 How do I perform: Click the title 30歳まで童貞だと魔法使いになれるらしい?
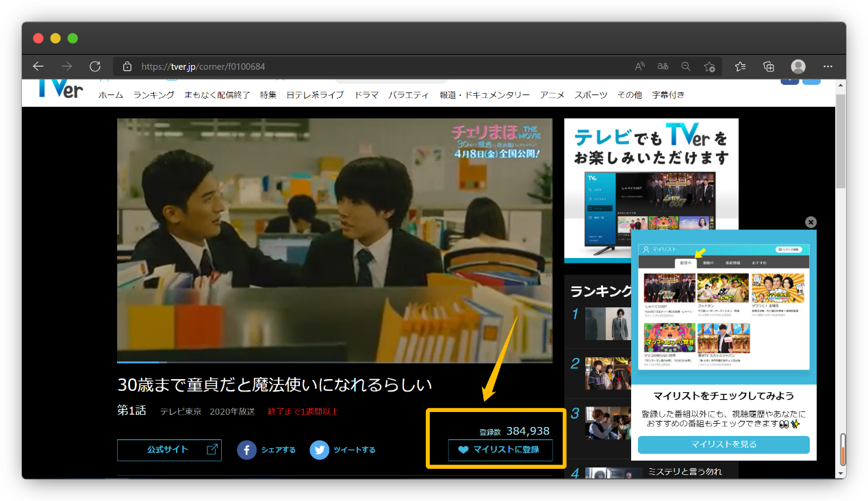[x=275, y=385]
